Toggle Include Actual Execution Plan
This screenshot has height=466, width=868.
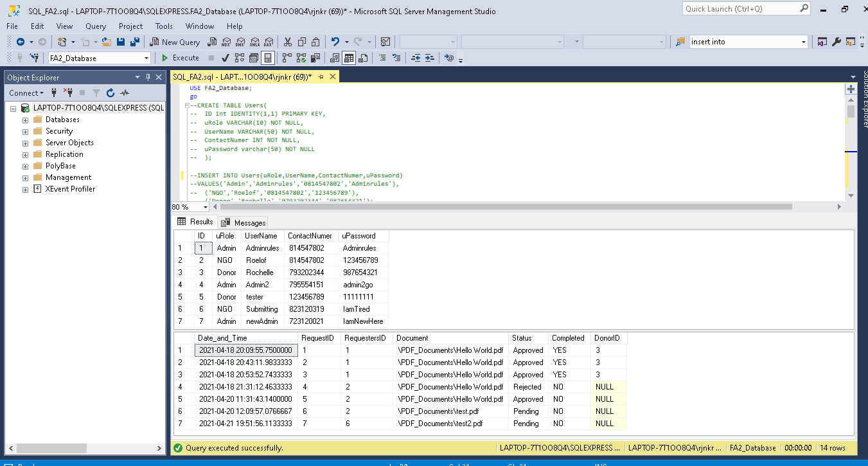tap(287, 58)
